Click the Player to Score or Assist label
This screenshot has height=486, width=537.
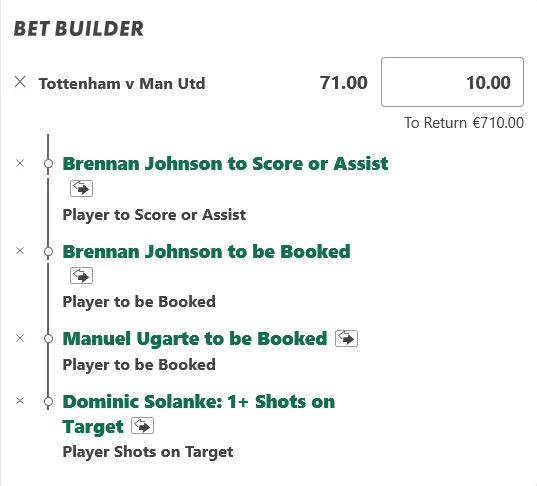point(154,215)
